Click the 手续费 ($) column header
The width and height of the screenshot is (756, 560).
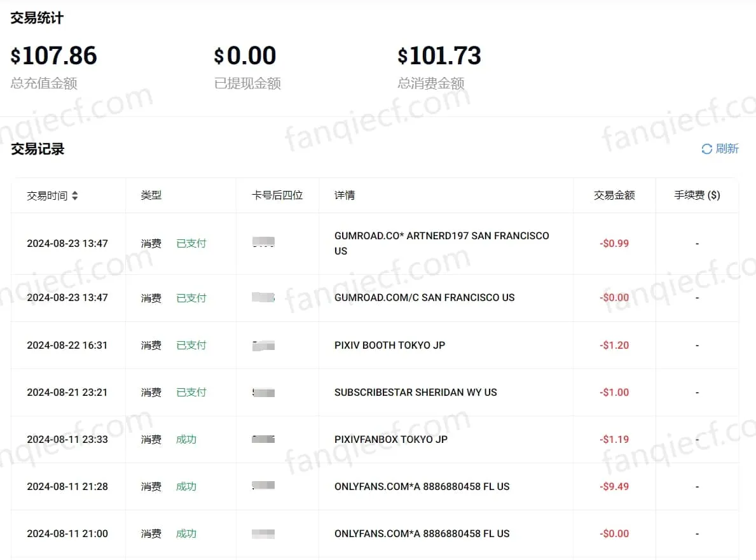coord(697,195)
